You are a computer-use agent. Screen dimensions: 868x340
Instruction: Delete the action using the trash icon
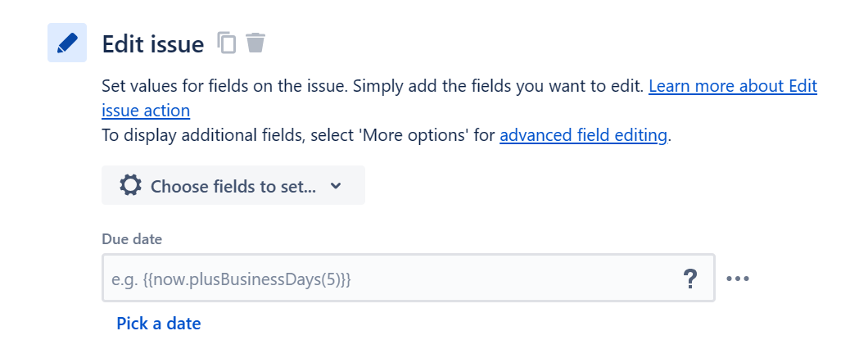[255, 43]
